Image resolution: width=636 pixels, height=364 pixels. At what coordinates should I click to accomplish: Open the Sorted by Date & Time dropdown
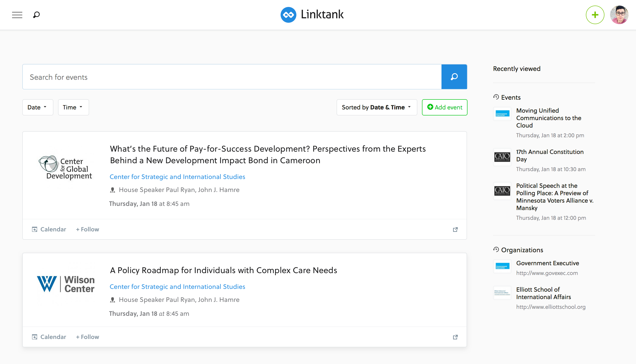(x=377, y=107)
